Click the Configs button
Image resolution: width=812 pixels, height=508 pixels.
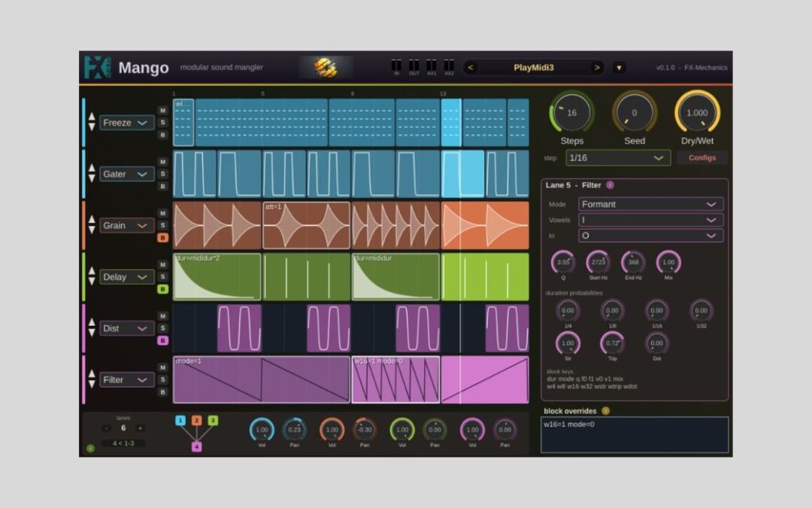pos(702,157)
